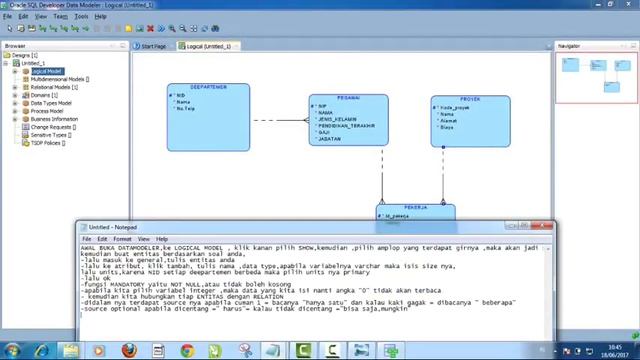The image size is (640, 360).
Task: Expand the Data Types Model node
Action: [x=15, y=103]
